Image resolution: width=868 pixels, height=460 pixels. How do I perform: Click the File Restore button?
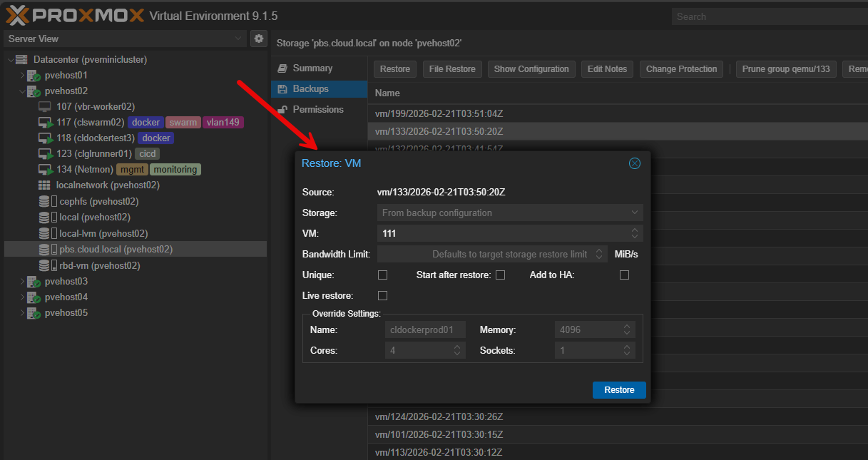452,69
